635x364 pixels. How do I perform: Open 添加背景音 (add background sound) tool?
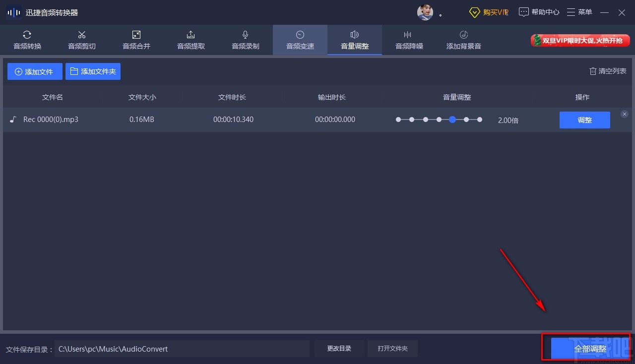(463, 40)
